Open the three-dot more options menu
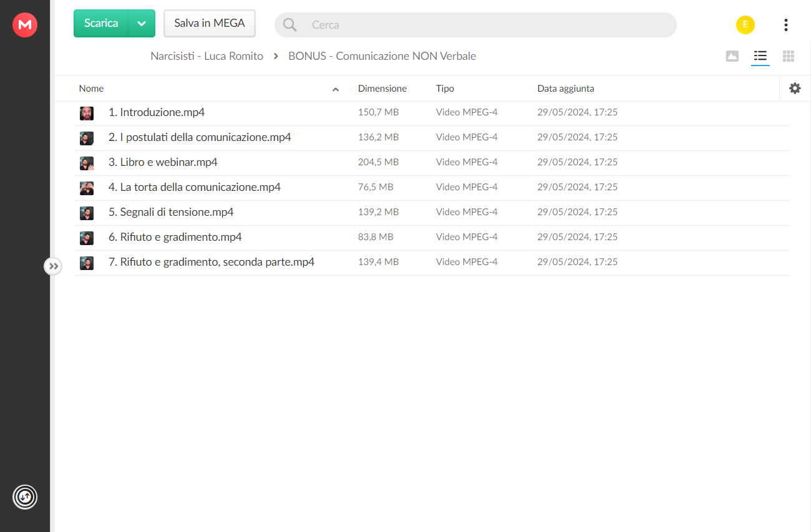 (x=786, y=25)
